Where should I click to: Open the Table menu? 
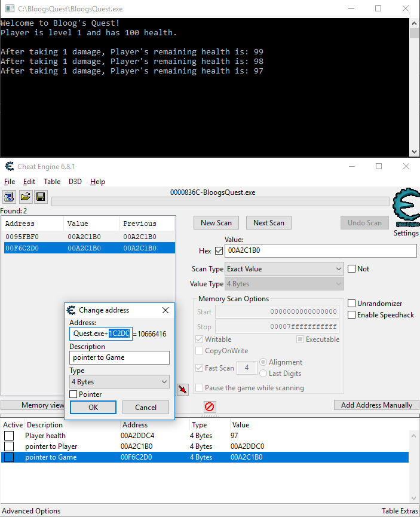(52, 182)
